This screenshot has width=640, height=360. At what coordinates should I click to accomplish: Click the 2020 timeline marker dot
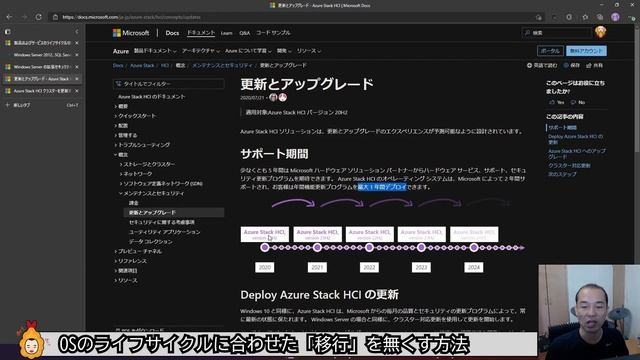click(264, 247)
